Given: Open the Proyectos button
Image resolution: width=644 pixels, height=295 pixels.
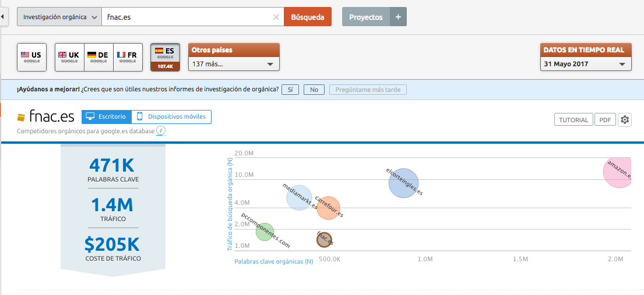Looking at the screenshot, I should 366,17.
